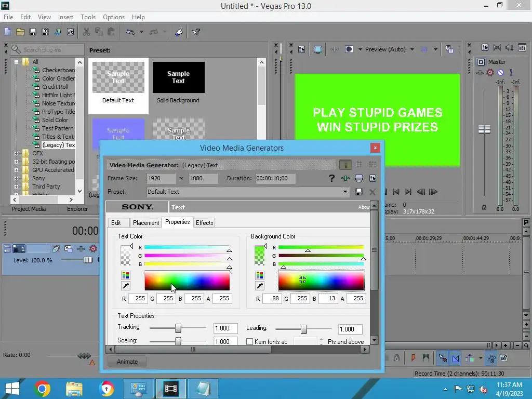Click the help question mark in generator dialog
The width and height of the screenshot is (532, 399).
pos(331,178)
